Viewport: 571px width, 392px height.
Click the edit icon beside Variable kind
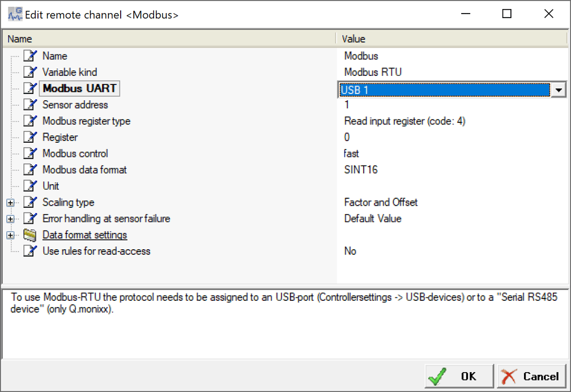tap(31, 72)
